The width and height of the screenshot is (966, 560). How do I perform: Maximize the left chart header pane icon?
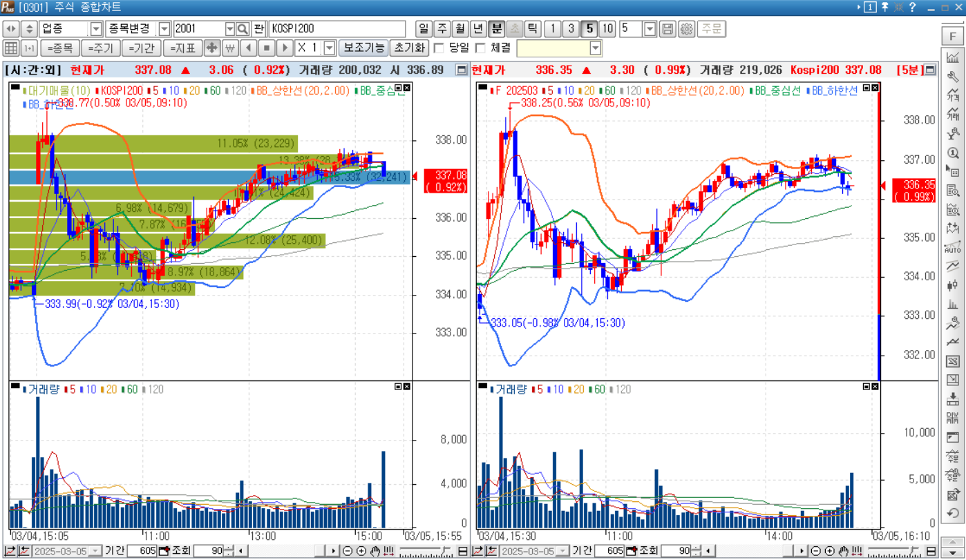[x=462, y=70]
